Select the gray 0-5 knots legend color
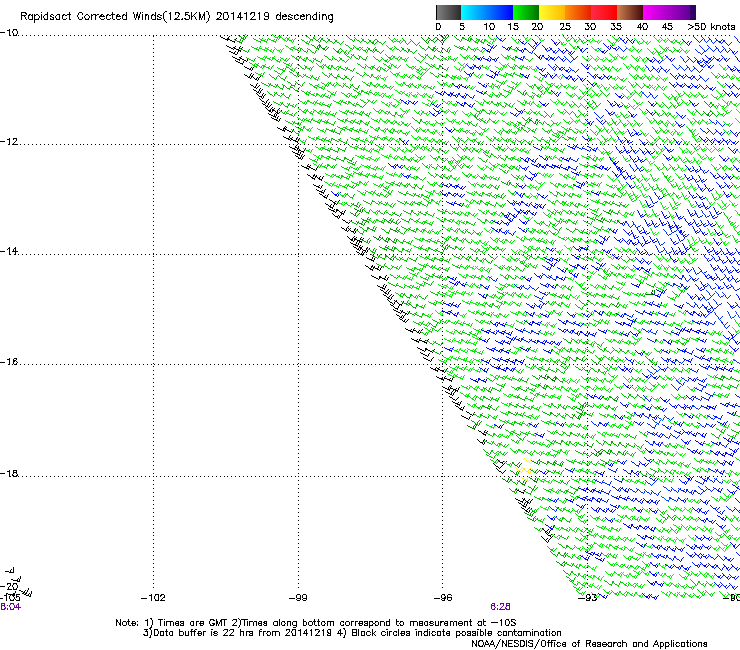 [x=448, y=12]
